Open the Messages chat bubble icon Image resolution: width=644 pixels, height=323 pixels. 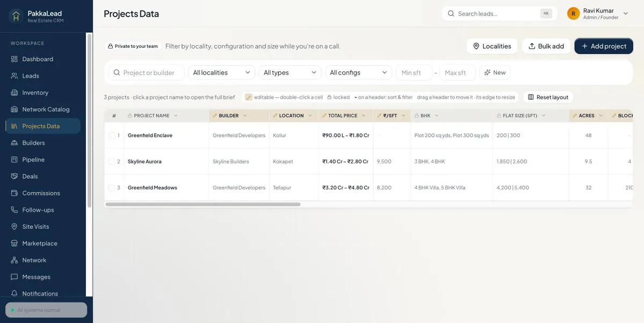14,277
